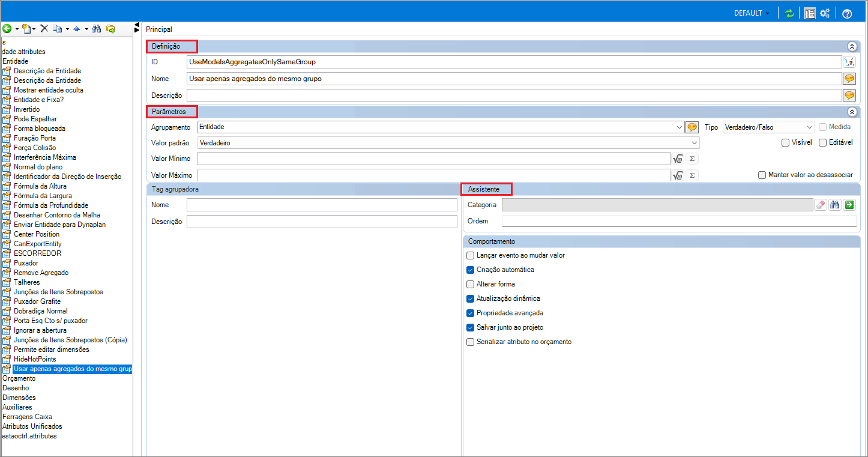Select the Principal tab
868x457 pixels.
(159, 29)
